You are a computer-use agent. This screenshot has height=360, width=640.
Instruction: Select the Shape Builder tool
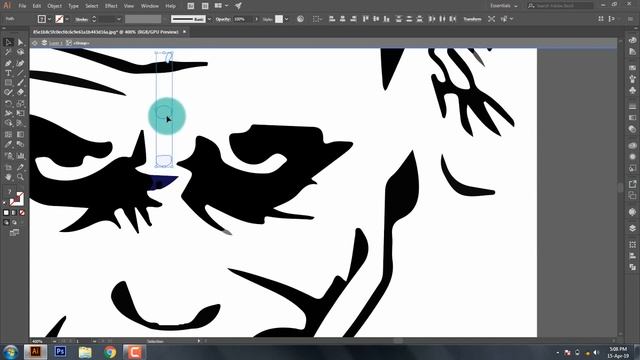[x=8, y=123]
